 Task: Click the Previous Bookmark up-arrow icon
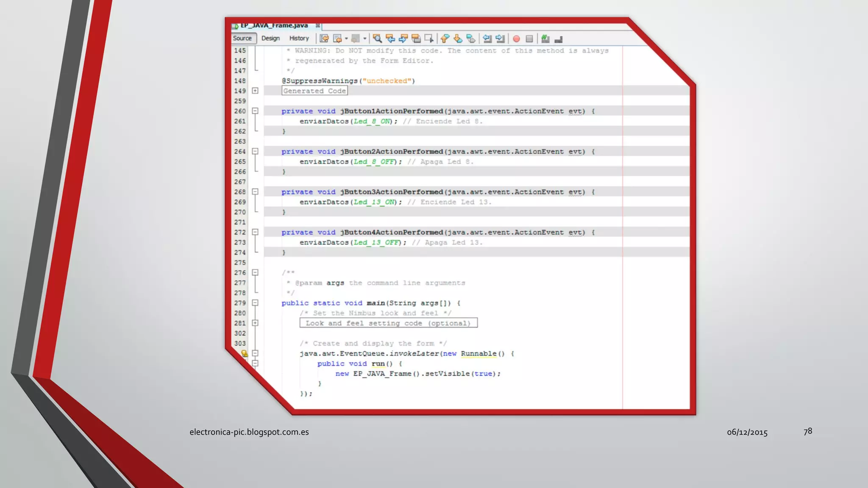coord(445,39)
